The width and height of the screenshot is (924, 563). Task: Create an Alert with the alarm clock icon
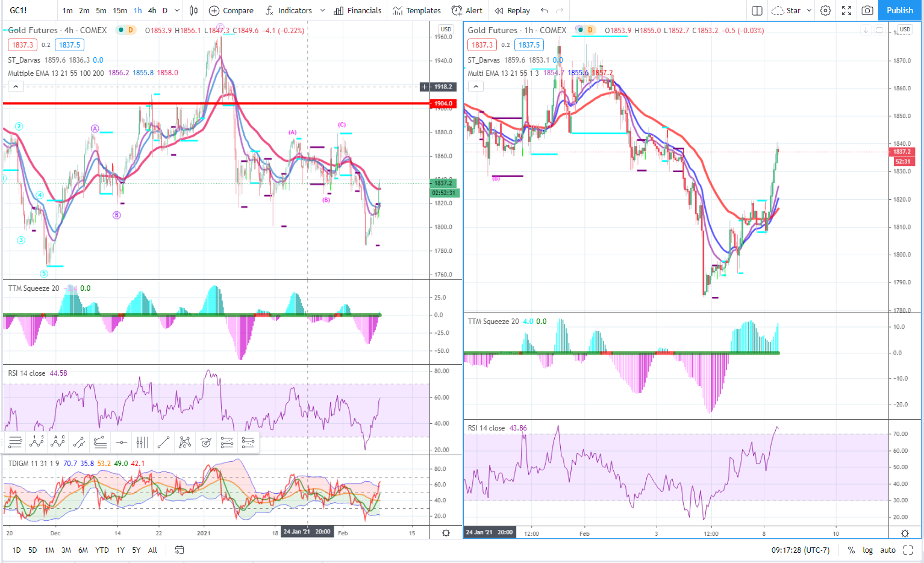(467, 10)
